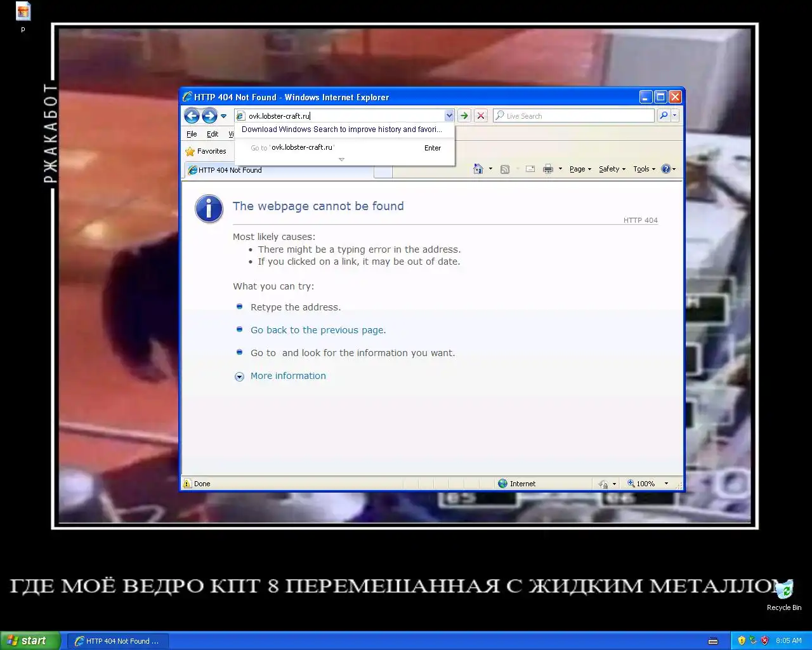Image resolution: width=812 pixels, height=650 pixels.
Task: Open the Tools menu in command bar
Action: (645, 169)
